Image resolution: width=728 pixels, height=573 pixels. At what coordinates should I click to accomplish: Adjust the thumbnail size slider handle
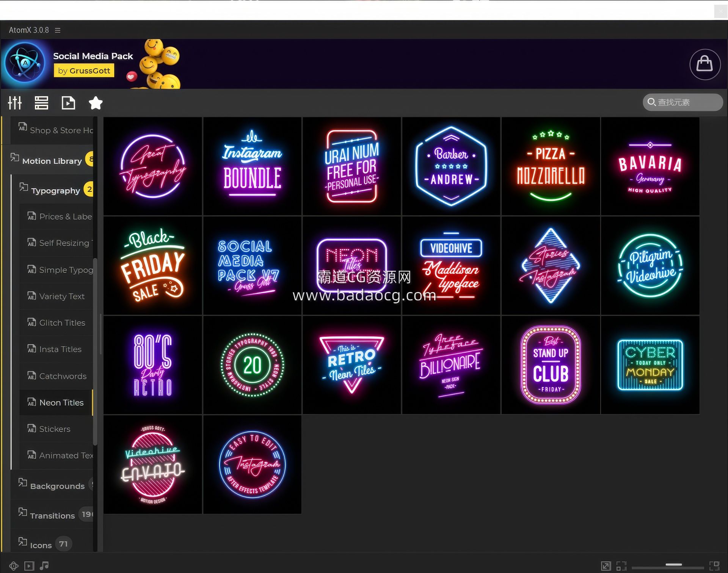[674, 565]
